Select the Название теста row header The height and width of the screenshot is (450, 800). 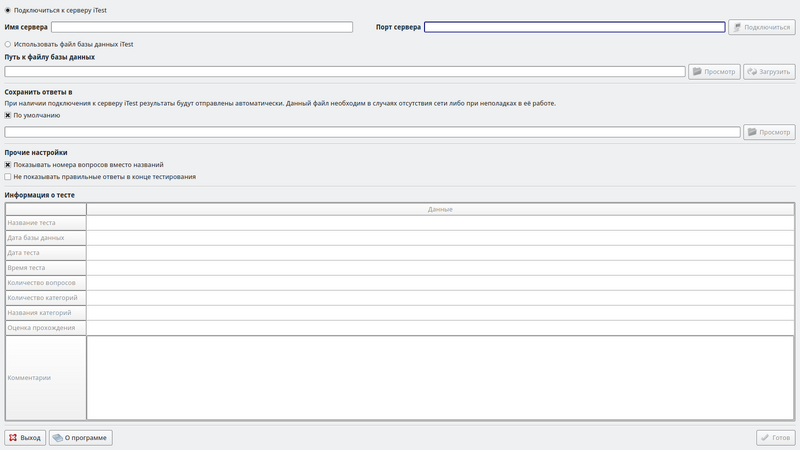[45, 223]
